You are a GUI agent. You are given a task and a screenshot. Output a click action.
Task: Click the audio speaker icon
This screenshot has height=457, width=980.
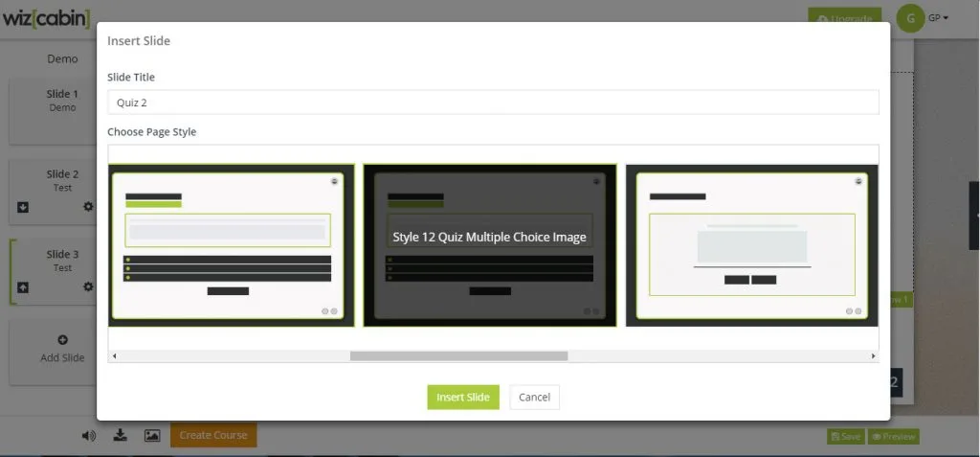coord(89,436)
